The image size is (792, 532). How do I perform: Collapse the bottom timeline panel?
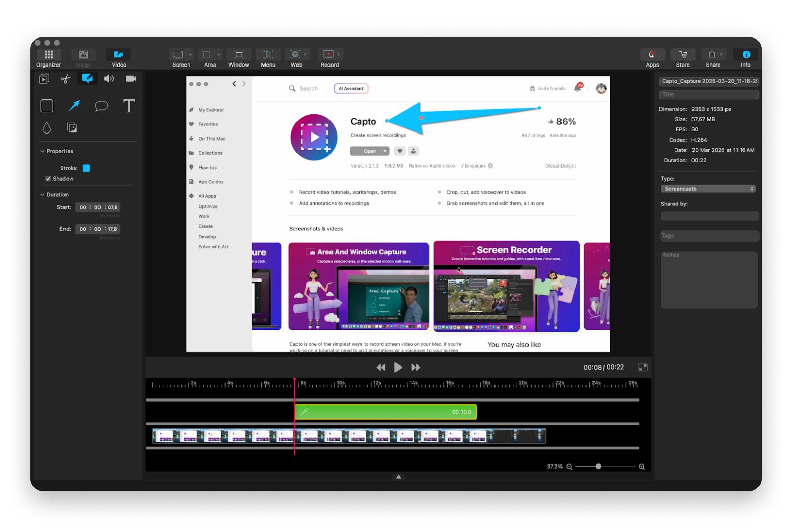tap(399, 477)
